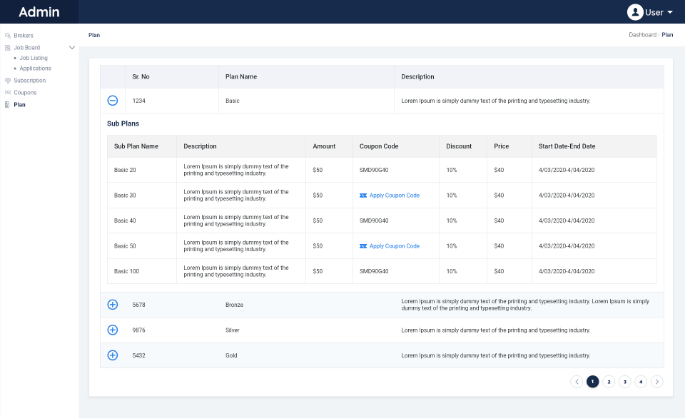Screen dimensions: 685x419
Task: Click the Coupons sidebar icon
Action: [8, 92]
